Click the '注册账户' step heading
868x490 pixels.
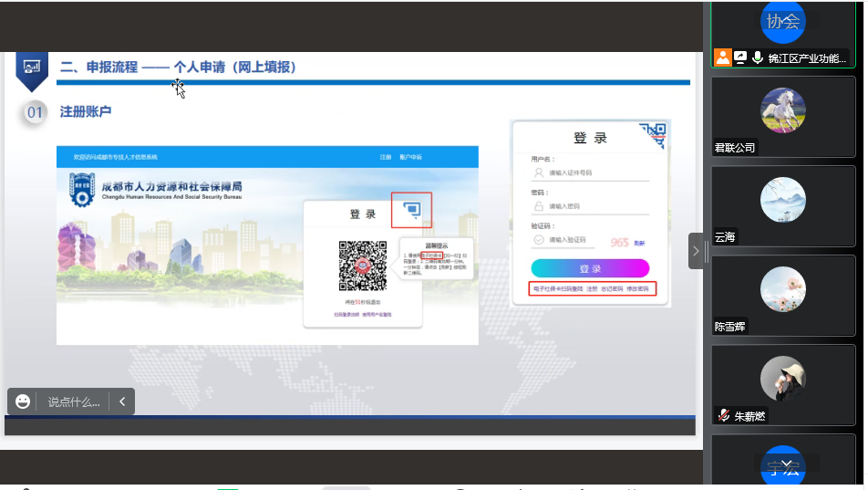[86, 112]
